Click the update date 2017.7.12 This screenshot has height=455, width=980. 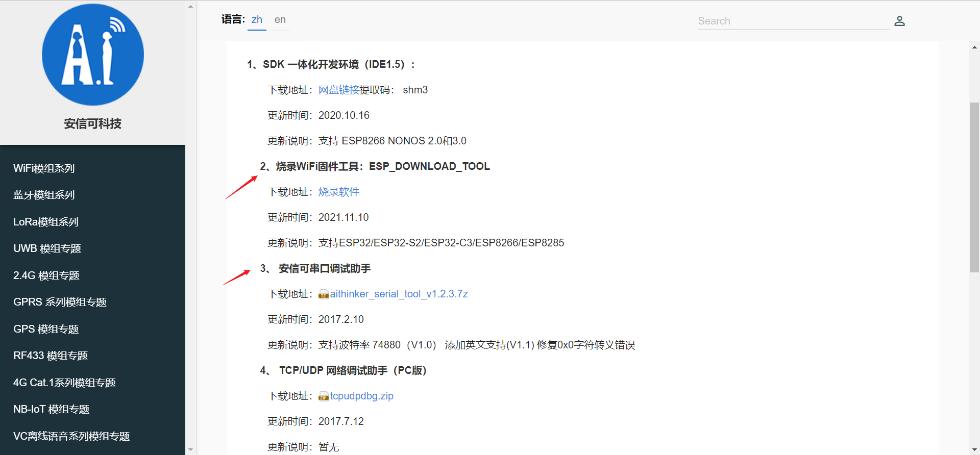pyautogui.click(x=341, y=421)
